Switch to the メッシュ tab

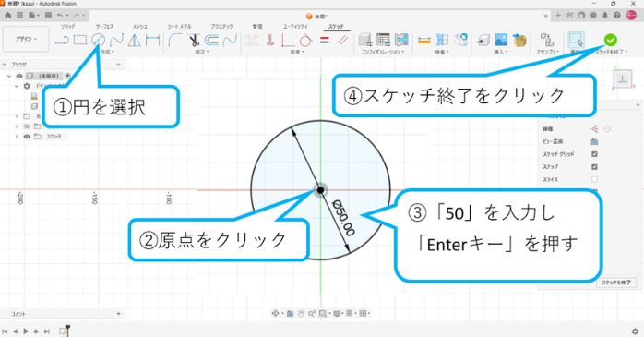click(x=139, y=26)
